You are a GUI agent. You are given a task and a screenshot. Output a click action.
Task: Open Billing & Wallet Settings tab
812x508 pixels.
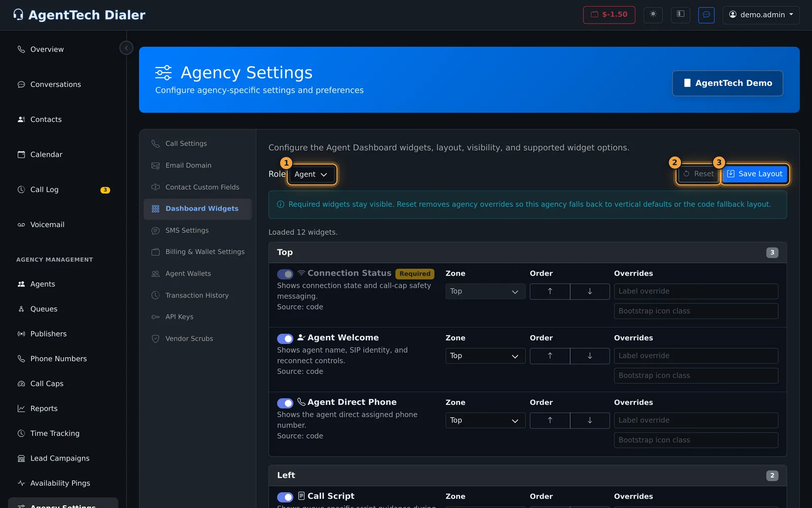(x=197, y=252)
